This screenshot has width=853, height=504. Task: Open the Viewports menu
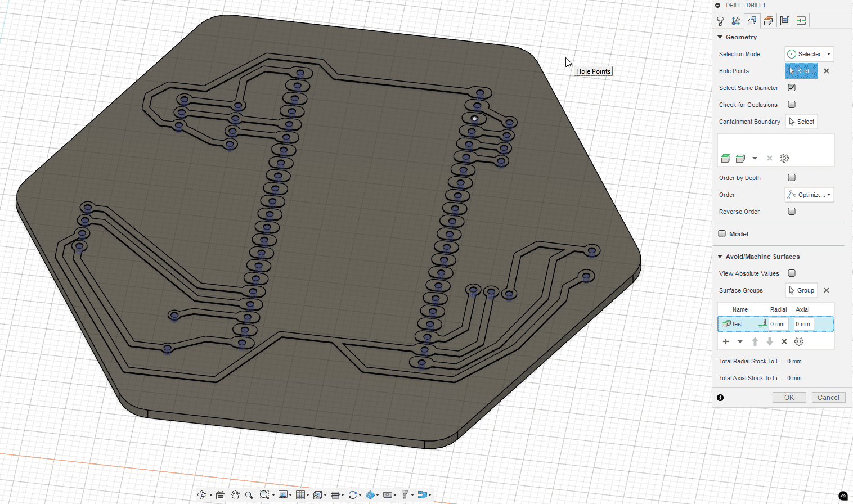(317, 495)
